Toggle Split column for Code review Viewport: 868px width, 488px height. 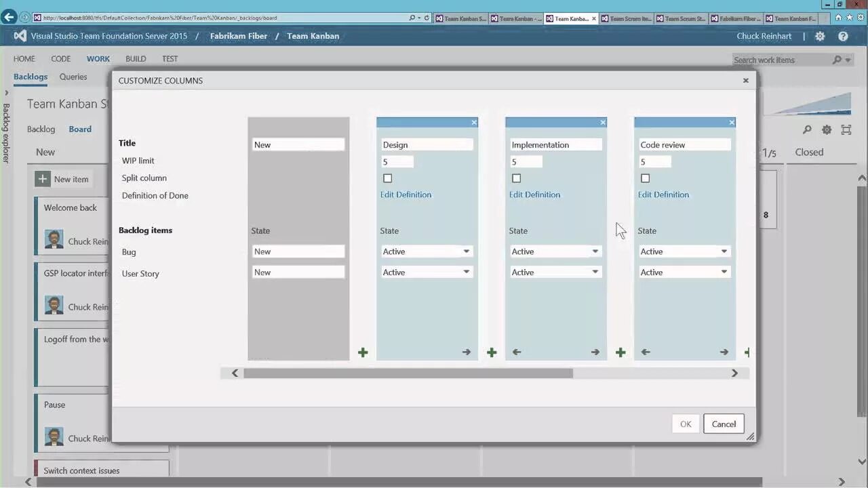pyautogui.click(x=645, y=178)
